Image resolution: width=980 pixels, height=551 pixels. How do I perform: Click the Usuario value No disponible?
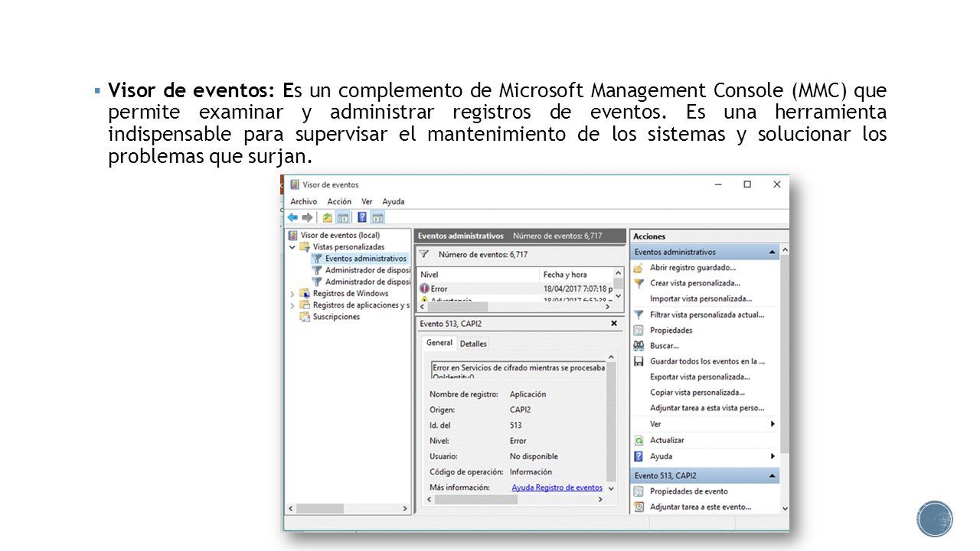click(534, 456)
